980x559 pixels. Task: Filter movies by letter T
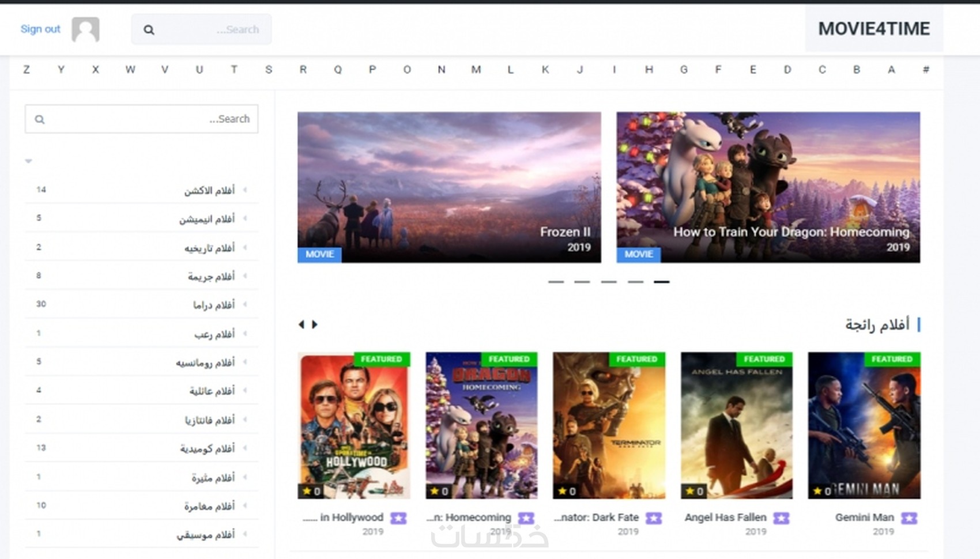[234, 70]
